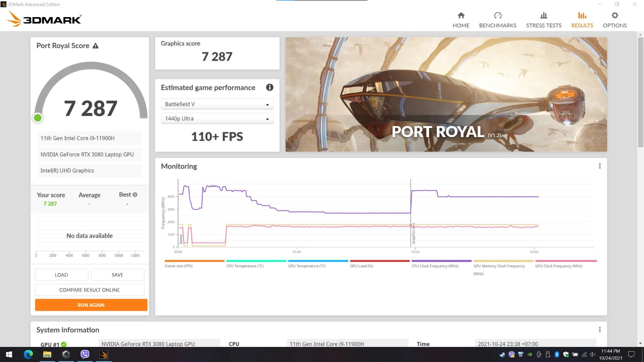The width and height of the screenshot is (644, 362).
Task: Switch to the STRESS TESTS tab
Action: pos(544,20)
